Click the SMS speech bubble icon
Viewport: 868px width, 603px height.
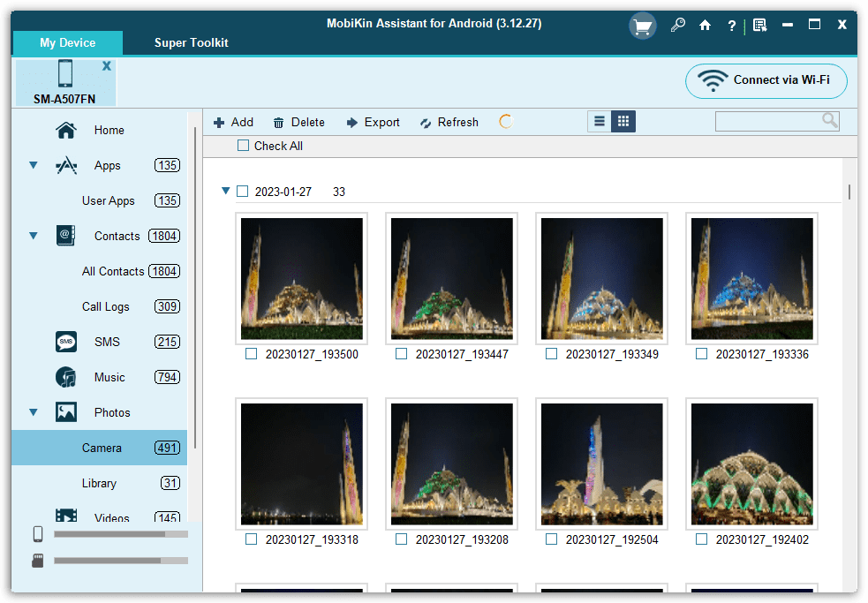66,342
